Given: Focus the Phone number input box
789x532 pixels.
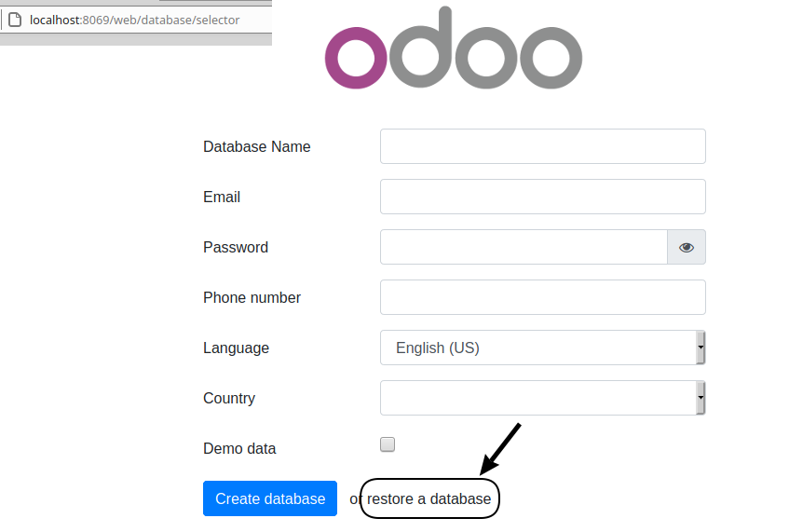Looking at the screenshot, I should click(x=543, y=297).
